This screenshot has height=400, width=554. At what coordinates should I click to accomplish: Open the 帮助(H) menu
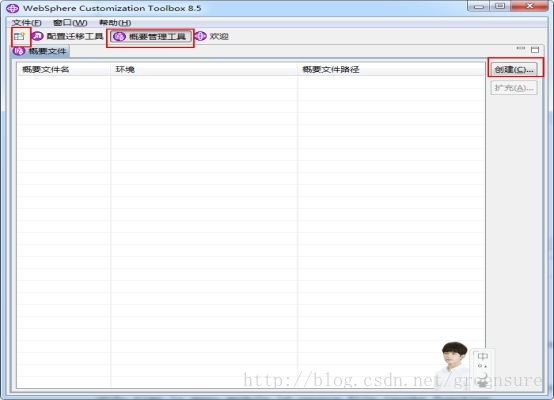[115, 23]
